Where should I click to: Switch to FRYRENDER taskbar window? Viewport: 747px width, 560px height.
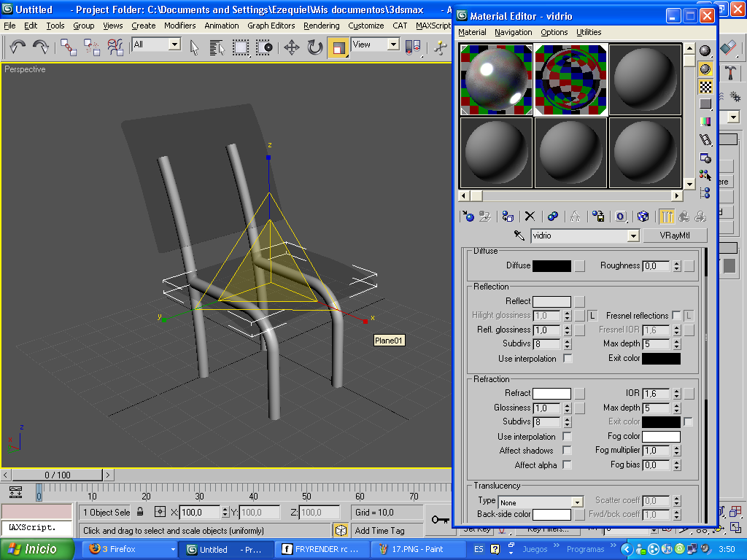tap(324, 549)
